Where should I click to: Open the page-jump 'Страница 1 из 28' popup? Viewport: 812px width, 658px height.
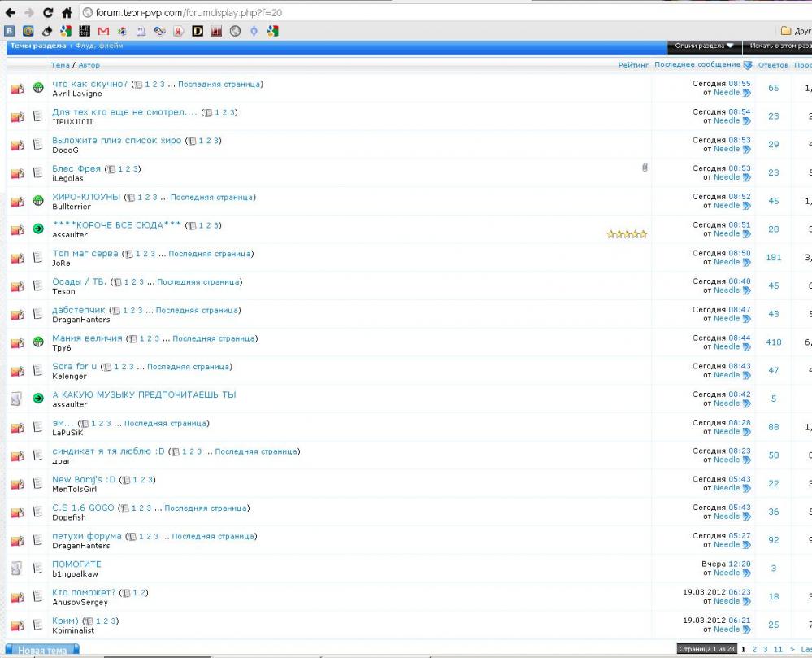pyautogui.click(x=707, y=649)
